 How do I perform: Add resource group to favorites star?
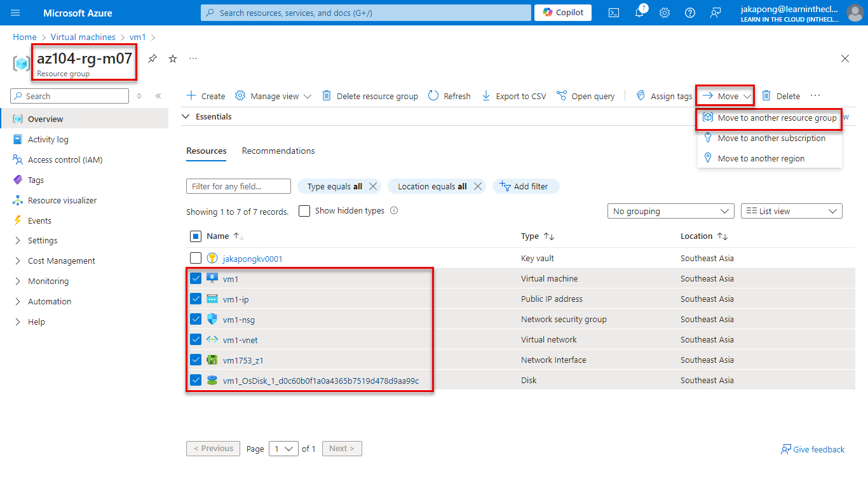click(173, 58)
